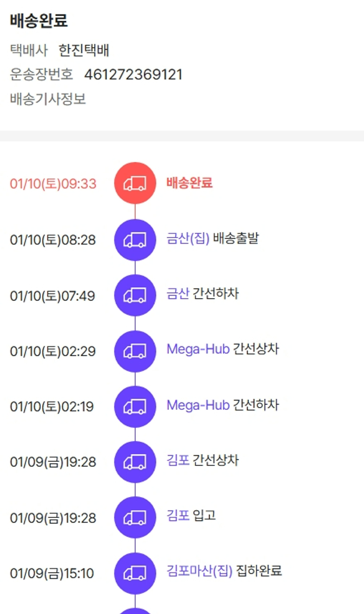Open the 금산 link beside 간선하차
The image size is (364, 614).
177,294
